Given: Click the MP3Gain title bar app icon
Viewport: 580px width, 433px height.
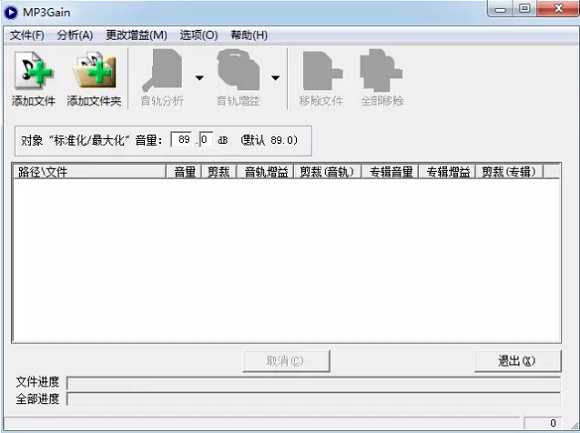Looking at the screenshot, I should pyautogui.click(x=11, y=12).
